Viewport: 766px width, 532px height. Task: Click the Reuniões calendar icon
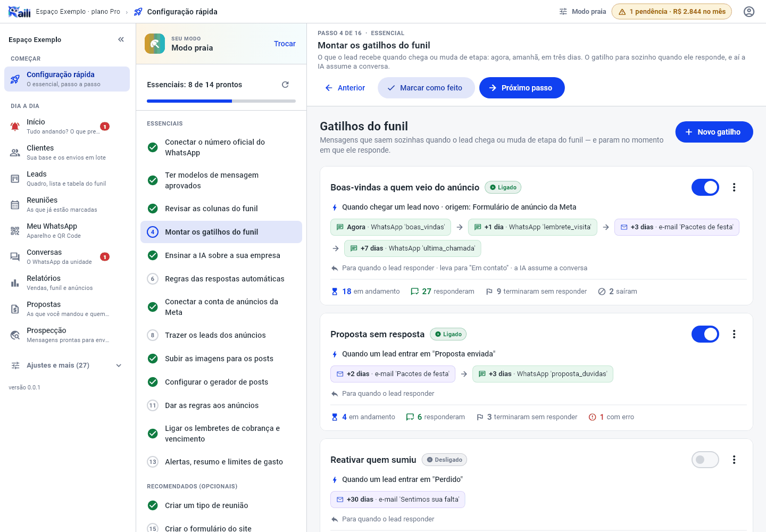15,205
